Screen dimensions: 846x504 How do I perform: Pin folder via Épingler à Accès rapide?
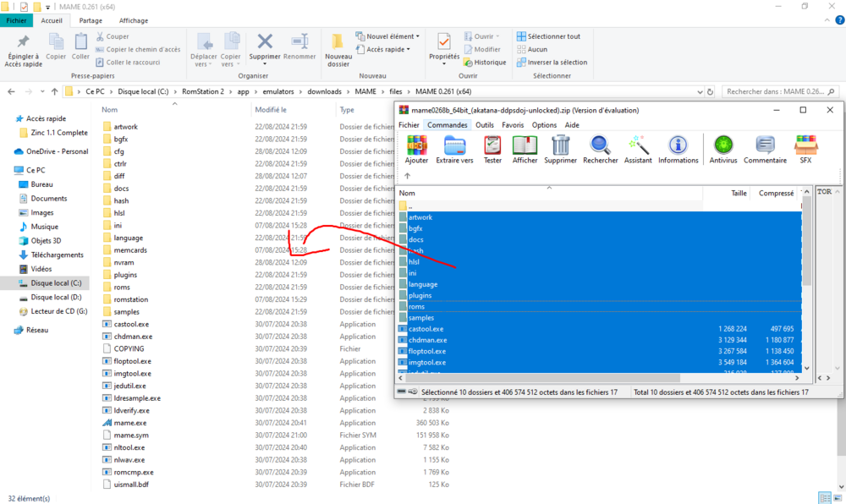pyautogui.click(x=24, y=51)
